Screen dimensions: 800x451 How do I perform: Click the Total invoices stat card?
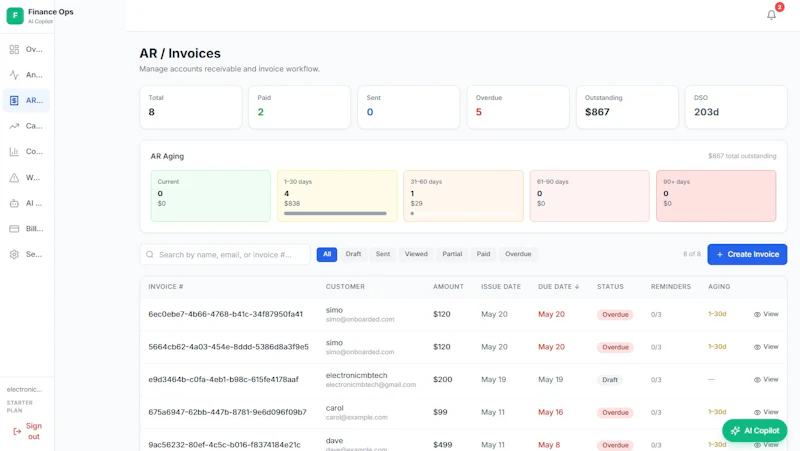(x=191, y=107)
